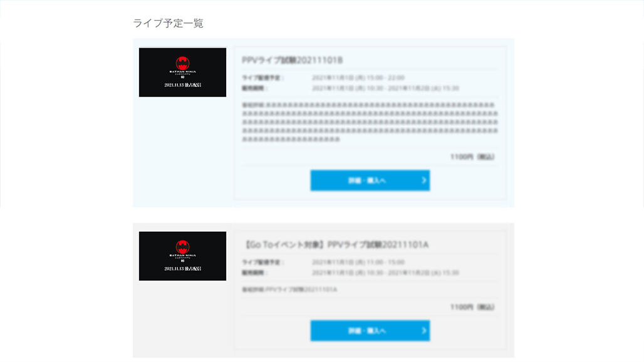Screen dimensions: 644x362
Task: Open the 詳細・購入へ button for PPVライブ試験20211101B
Action: click(x=370, y=180)
